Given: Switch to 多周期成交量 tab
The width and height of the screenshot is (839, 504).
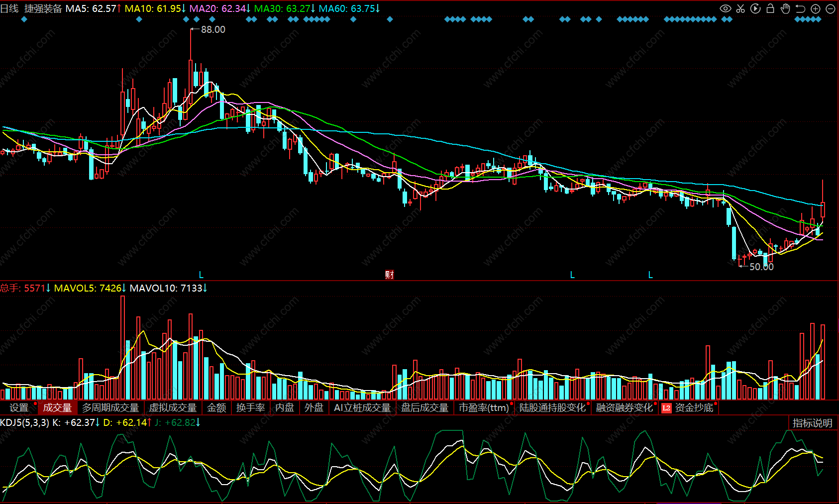Looking at the screenshot, I should pos(110,408).
